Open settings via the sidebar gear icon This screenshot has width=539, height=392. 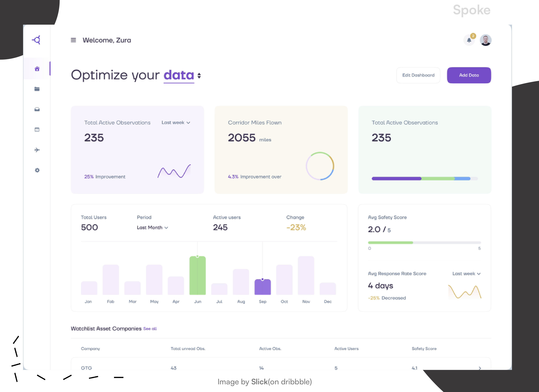(37, 170)
